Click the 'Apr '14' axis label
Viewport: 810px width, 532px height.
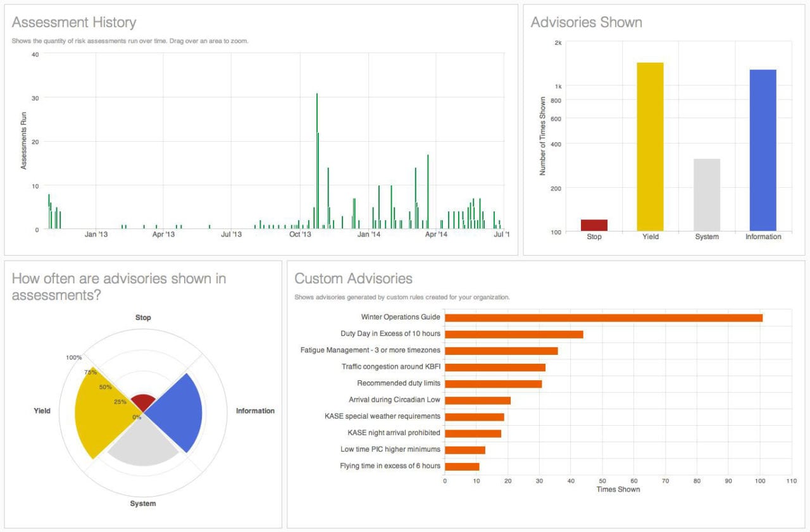[x=436, y=235]
